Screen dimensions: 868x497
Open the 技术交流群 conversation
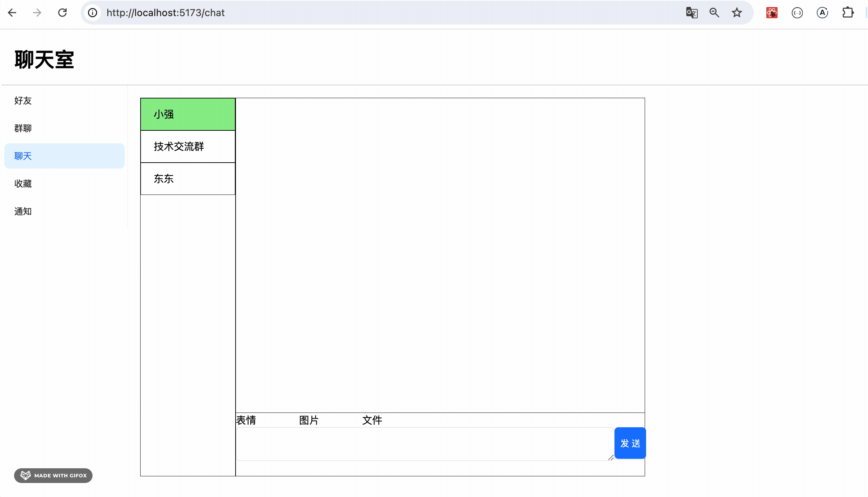point(188,147)
